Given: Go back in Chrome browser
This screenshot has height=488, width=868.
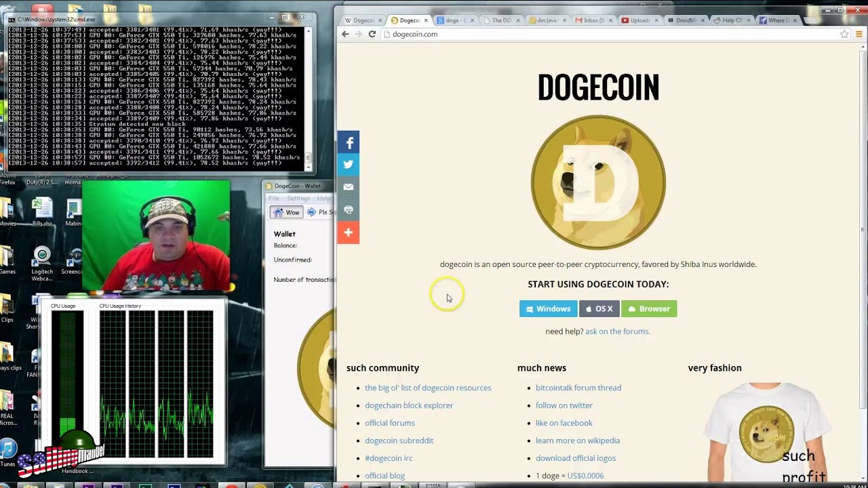Looking at the screenshot, I should point(345,34).
